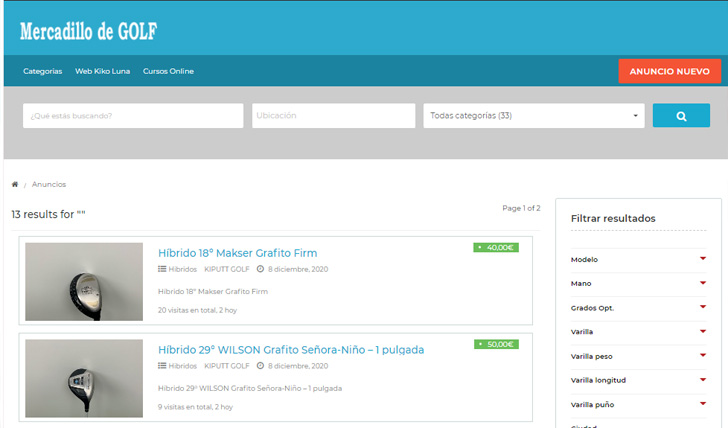
Task: Click KIPUTT GOLF seller on Makser listing
Action: (227, 269)
